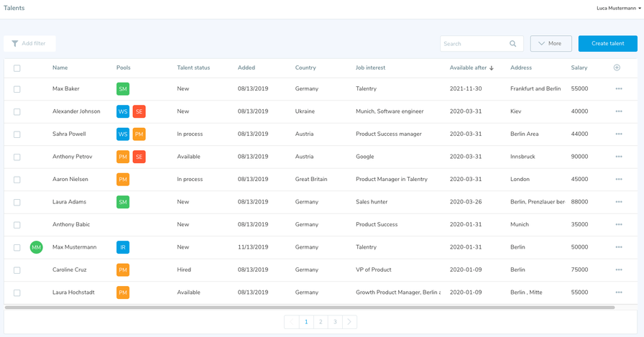644x337 pixels.
Task: Sort by the Available after column
Action: 471,68
